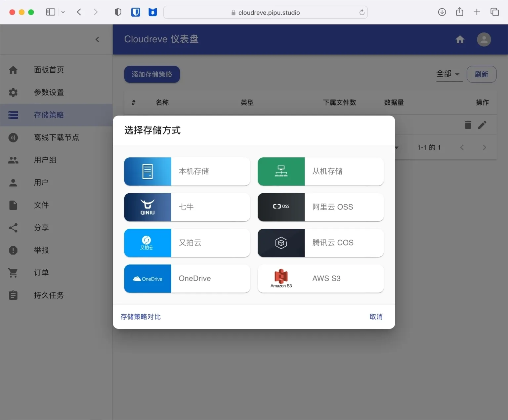Select the Amazon S3 logo icon
This screenshot has height=420, width=508.
coord(281,279)
